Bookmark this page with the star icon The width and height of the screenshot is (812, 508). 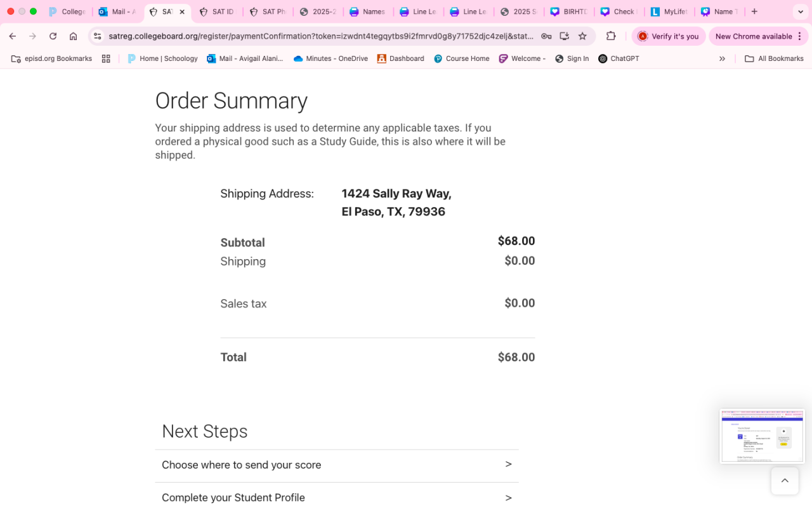click(582, 36)
